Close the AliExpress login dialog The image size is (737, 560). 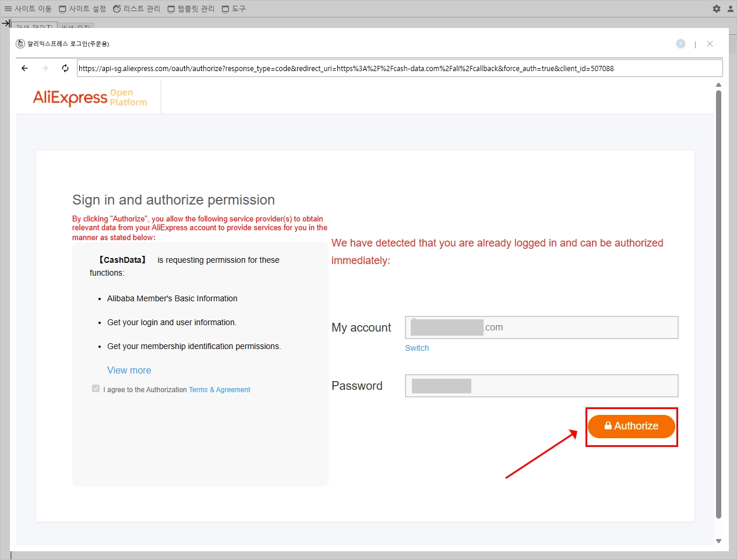click(x=710, y=44)
